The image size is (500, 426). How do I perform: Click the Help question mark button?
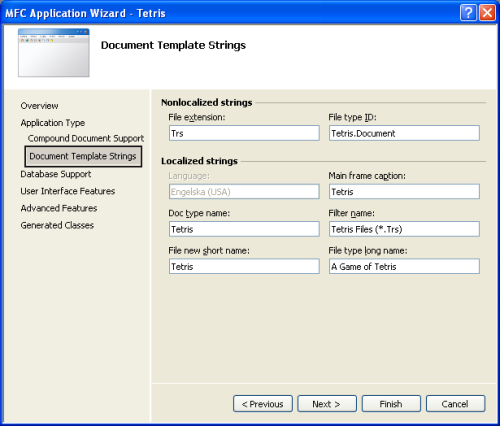(x=468, y=13)
